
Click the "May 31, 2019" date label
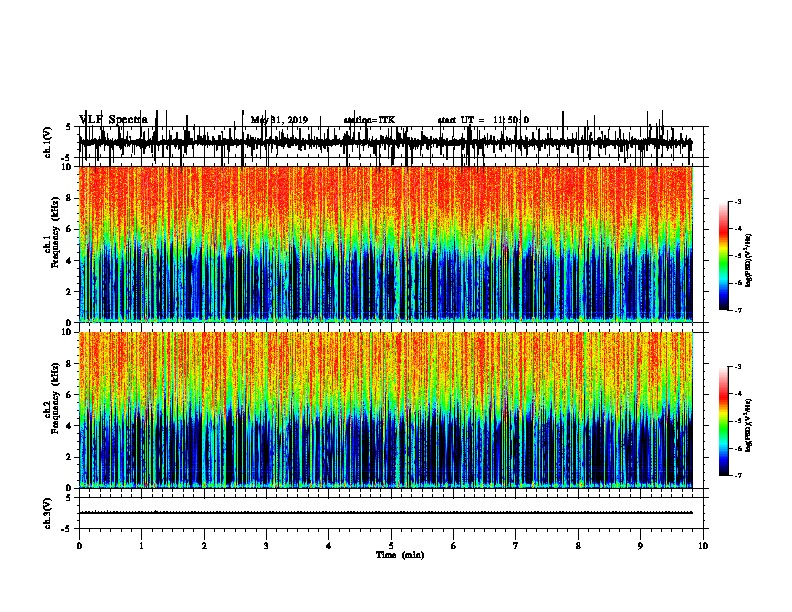pyautogui.click(x=279, y=120)
